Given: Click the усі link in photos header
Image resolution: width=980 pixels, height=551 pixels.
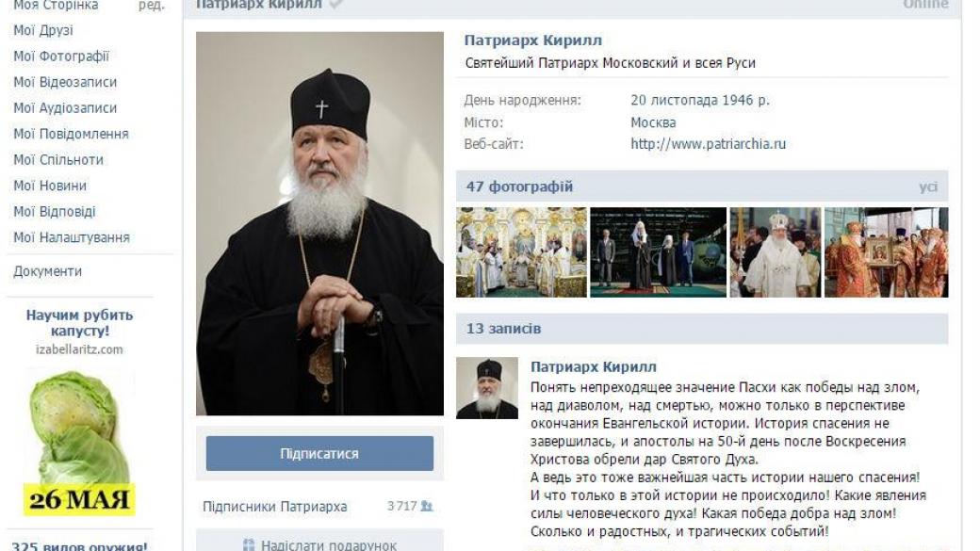Looking at the screenshot, I should [928, 186].
